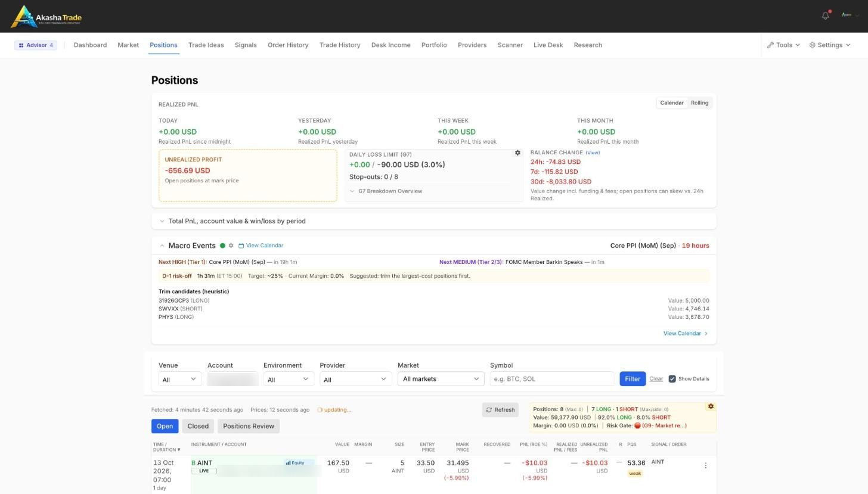Expand Total PnL by period section
Image resolution: width=868 pixels, height=494 pixels.
click(x=232, y=221)
